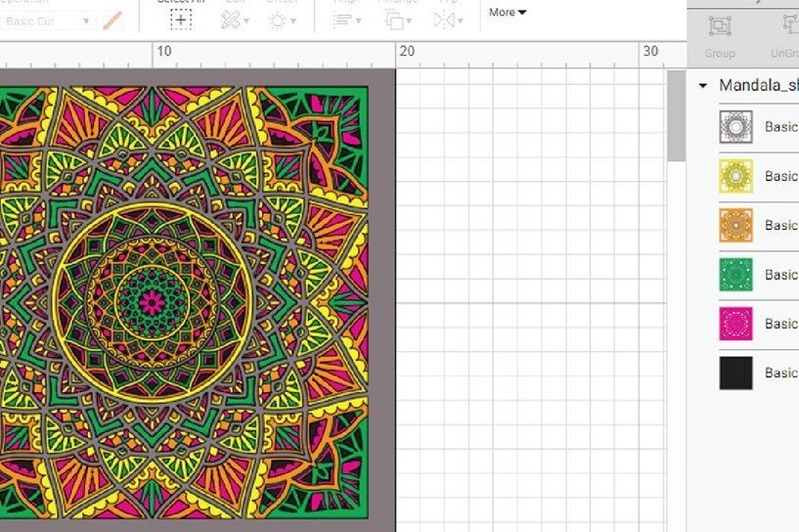This screenshot has width=799, height=532.
Task: Click the UnGroup icon in layers panel
Action: click(x=789, y=27)
